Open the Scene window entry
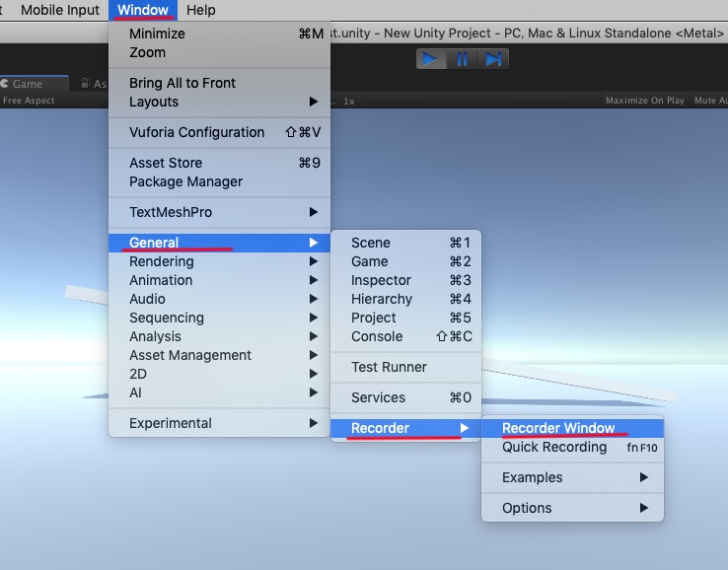The width and height of the screenshot is (728, 570). [x=405, y=243]
